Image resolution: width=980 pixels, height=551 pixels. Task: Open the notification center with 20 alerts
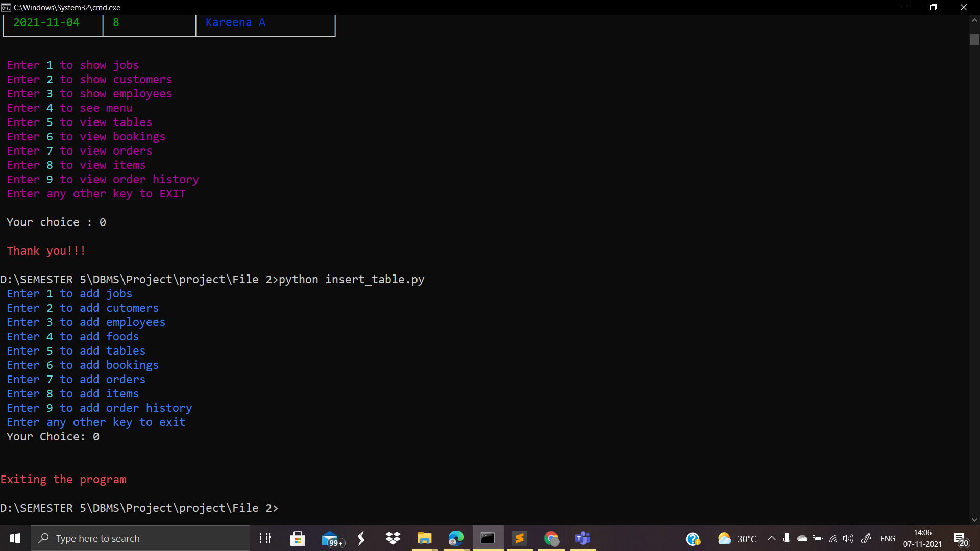(x=961, y=539)
